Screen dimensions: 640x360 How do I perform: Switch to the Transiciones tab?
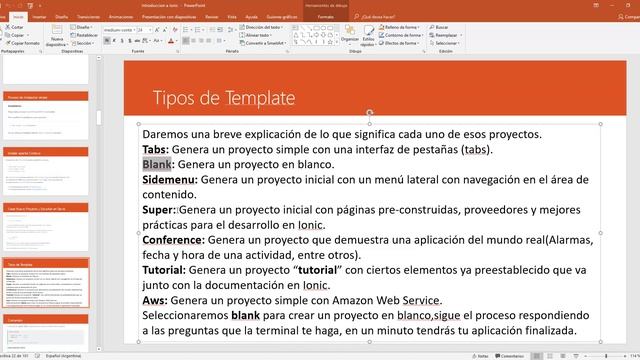tap(89, 17)
